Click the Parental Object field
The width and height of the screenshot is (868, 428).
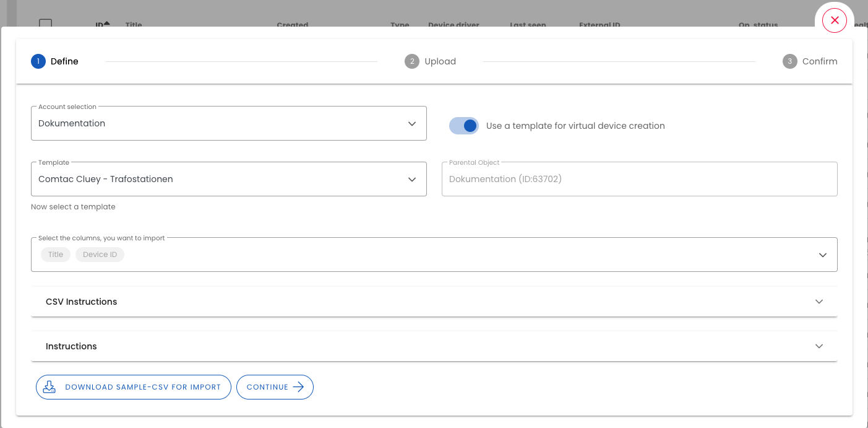tap(639, 178)
